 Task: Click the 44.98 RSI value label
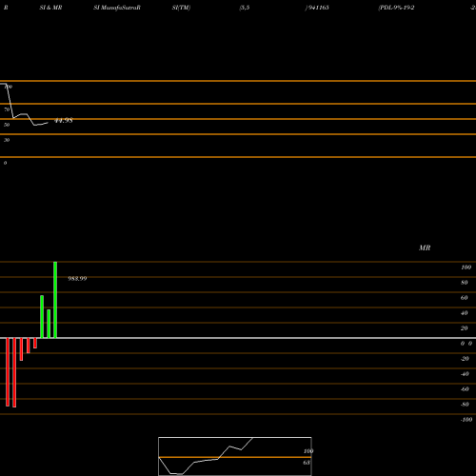point(64,121)
